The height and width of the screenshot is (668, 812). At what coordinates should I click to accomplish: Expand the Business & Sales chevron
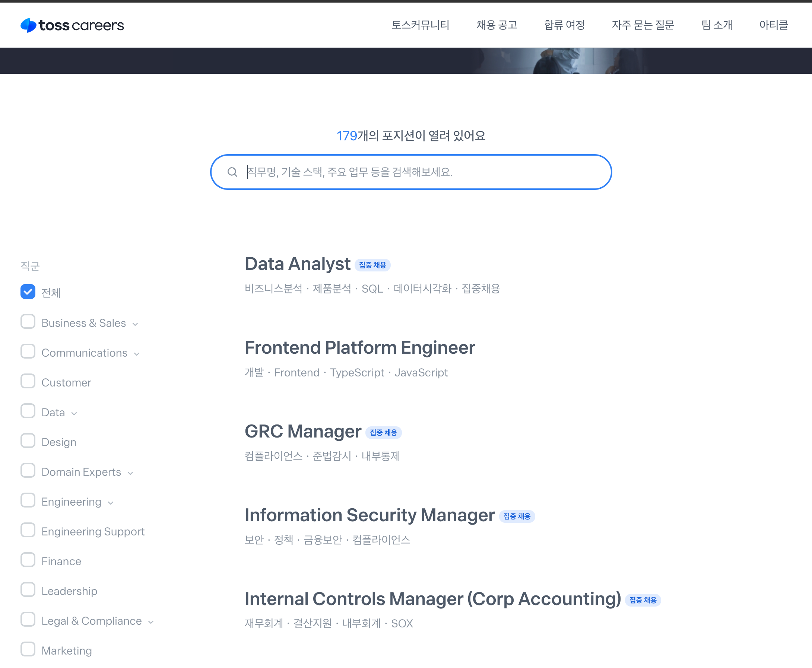[x=135, y=324]
